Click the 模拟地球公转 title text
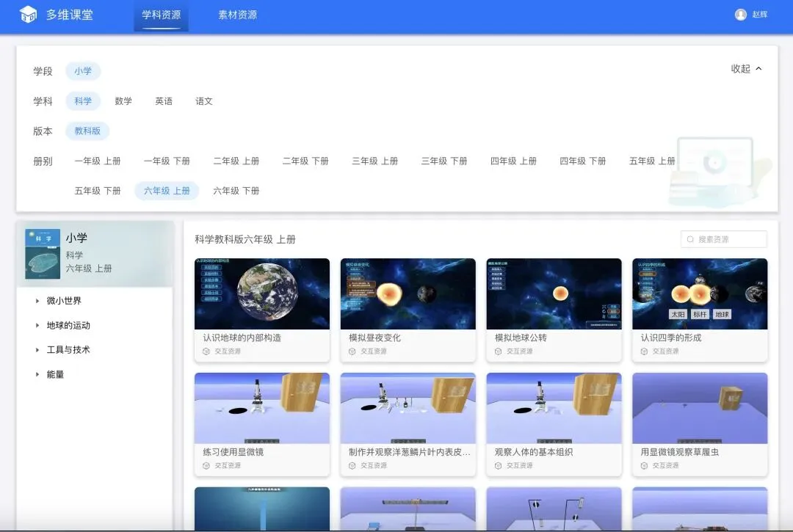The width and height of the screenshot is (793, 532). click(x=521, y=338)
